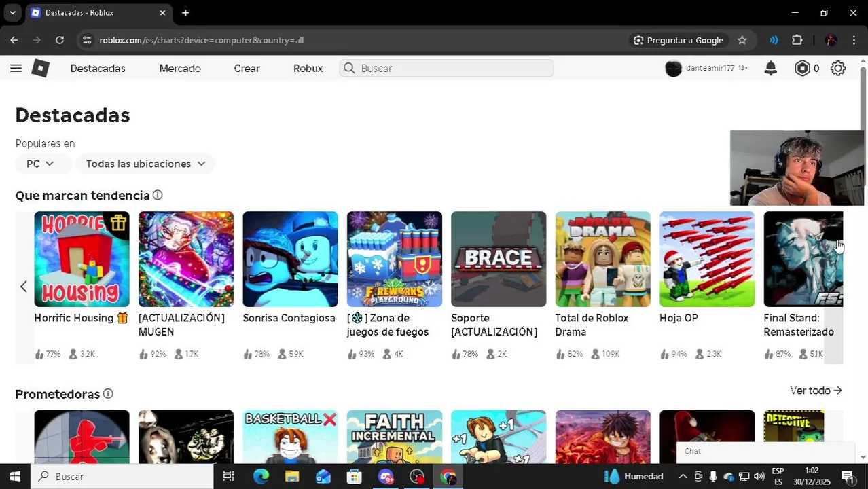Screen dimensions: 868x489
Task: Open the Robux balance icon
Action: pyautogui.click(x=802, y=68)
